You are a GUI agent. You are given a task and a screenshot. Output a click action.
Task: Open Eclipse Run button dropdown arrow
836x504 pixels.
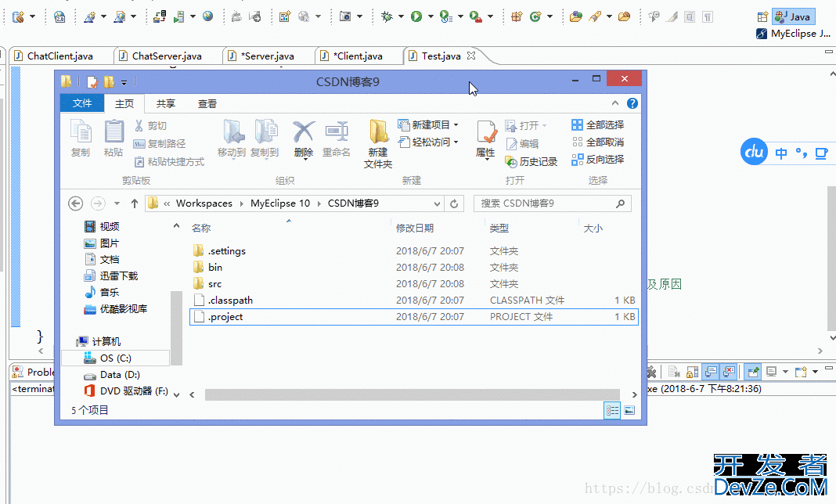[431, 17]
